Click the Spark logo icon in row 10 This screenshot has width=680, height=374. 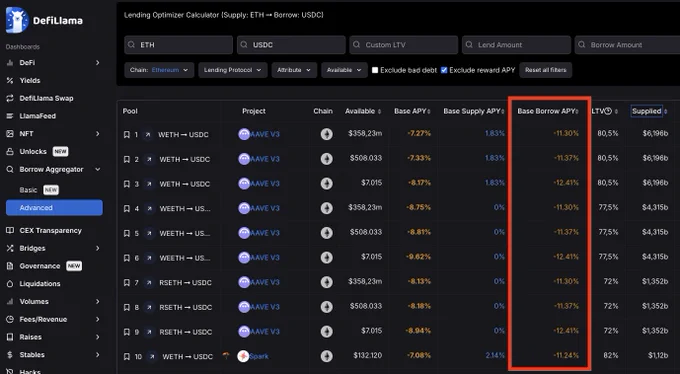coord(243,356)
